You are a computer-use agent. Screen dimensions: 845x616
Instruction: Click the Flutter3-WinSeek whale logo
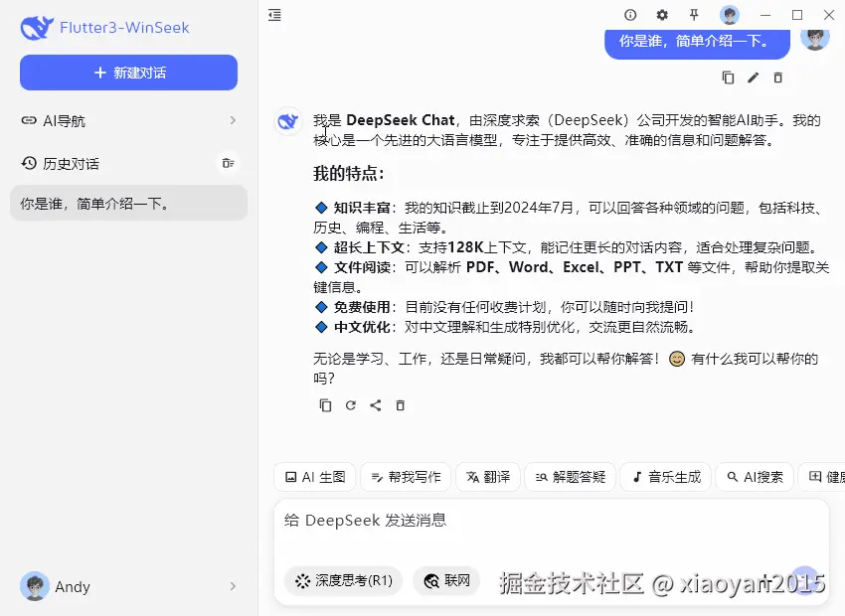[37, 28]
